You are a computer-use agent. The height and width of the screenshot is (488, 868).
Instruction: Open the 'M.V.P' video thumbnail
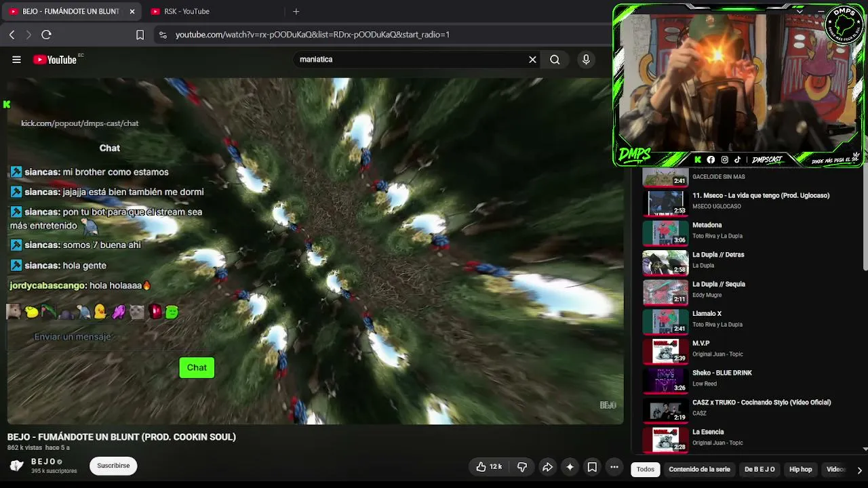click(665, 351)
